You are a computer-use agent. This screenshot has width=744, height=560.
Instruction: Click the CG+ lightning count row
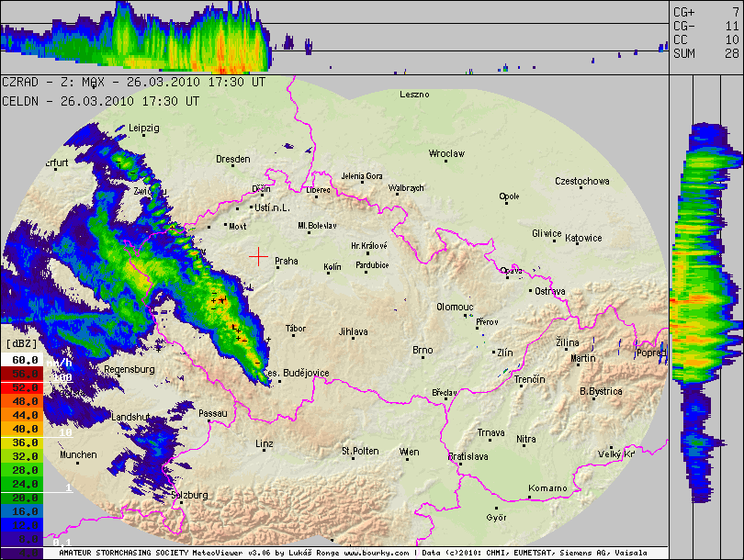(x=706, y=13)
